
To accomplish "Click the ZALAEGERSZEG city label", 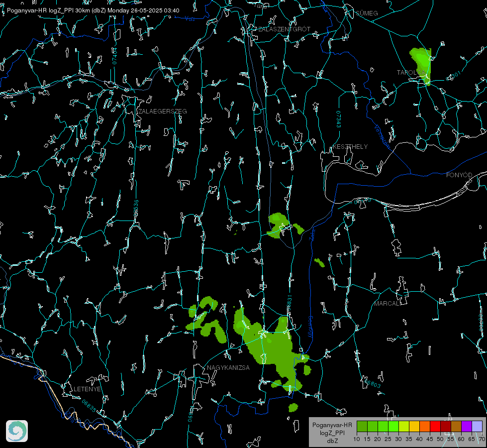I will [163, 112].
